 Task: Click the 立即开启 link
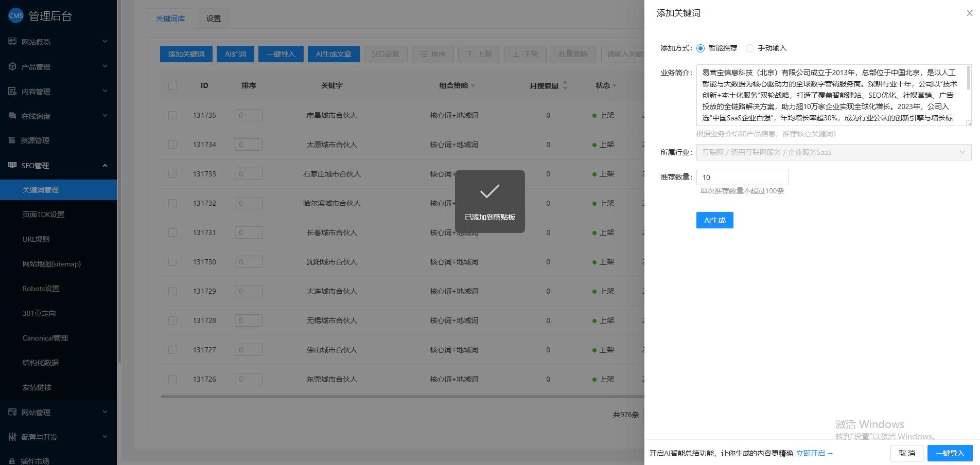click(814, 453)
